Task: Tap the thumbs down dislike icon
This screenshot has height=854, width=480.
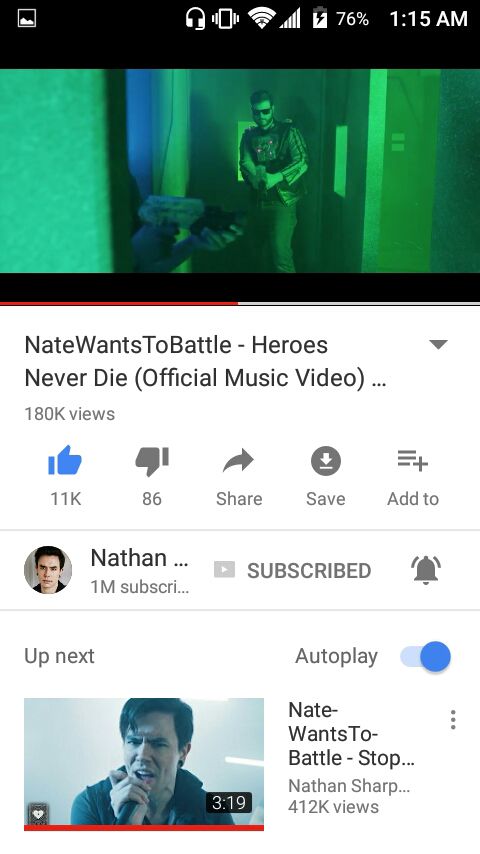Action: click(x=152, y=461)
